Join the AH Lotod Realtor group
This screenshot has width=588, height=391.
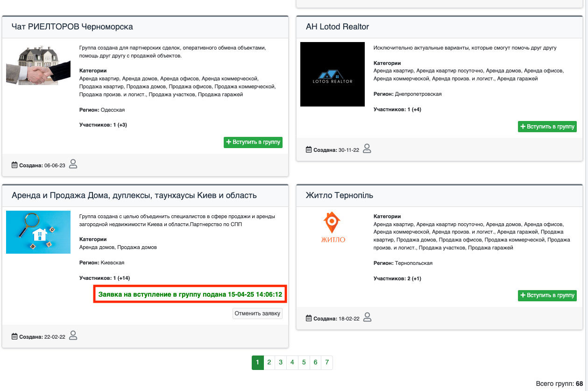547,127
